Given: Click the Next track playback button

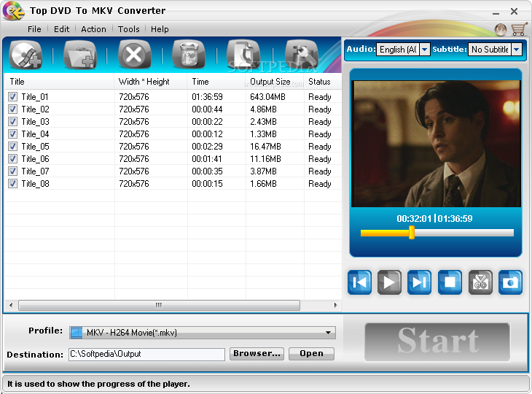Looking at the screenshot, I should pos(419,282).
